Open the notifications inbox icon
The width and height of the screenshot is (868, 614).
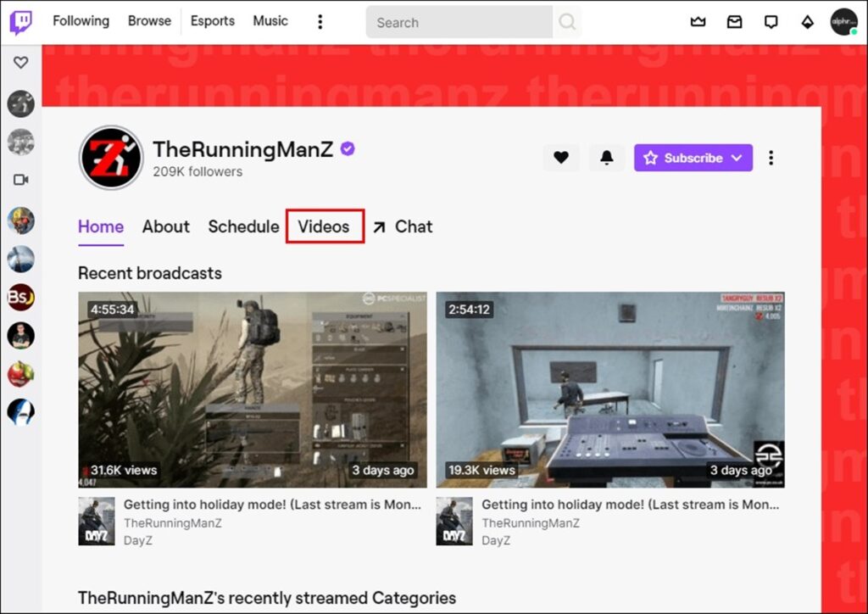coord(735,21)
